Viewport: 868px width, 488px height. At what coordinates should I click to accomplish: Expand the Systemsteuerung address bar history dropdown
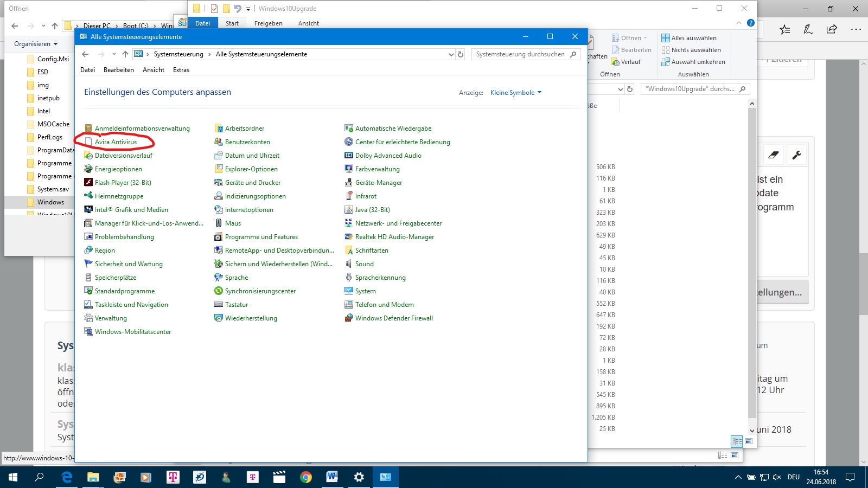tap(451, 54)
